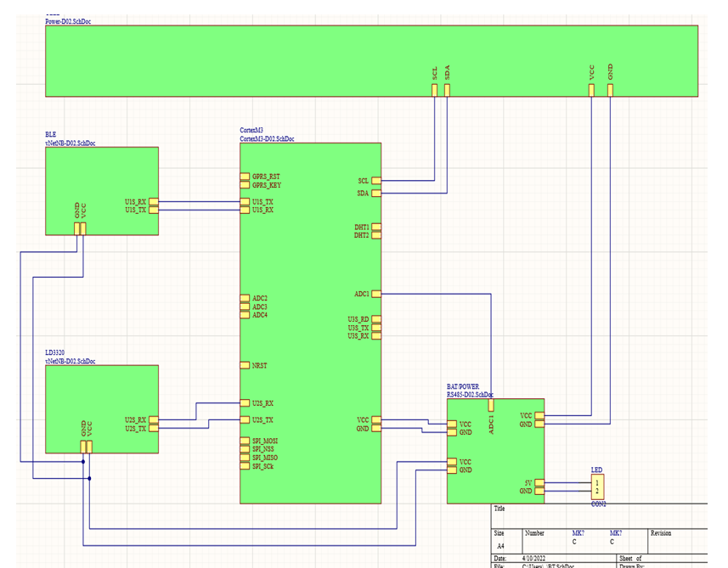Image resolution: width=728 pixels, height=568 pixels.
Task: Click the 'Revision' field in title block
Action: (661, 533)
